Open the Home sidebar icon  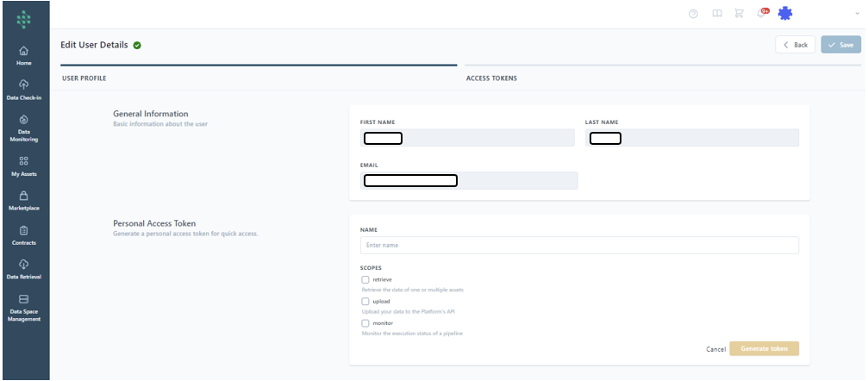24,55
